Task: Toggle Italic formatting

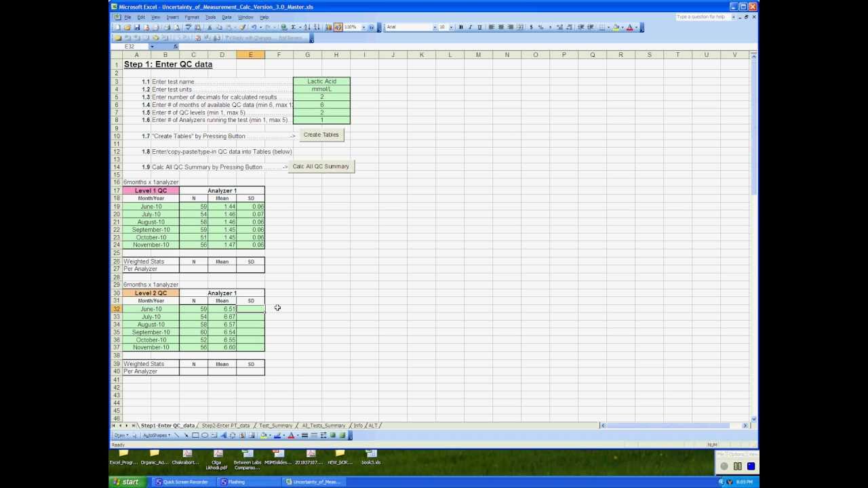Action: tap(471, 27)
